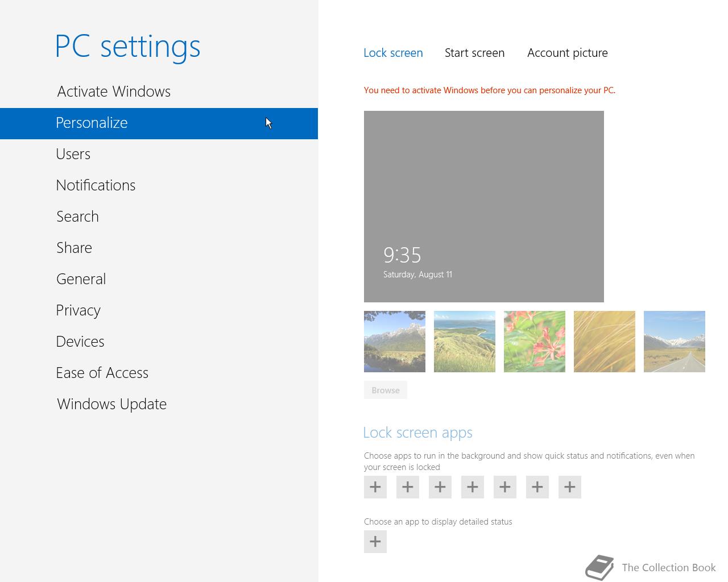Screen dimensions: 728x582
Task: Open Ease of Access settings
Action: coord(159,373)
